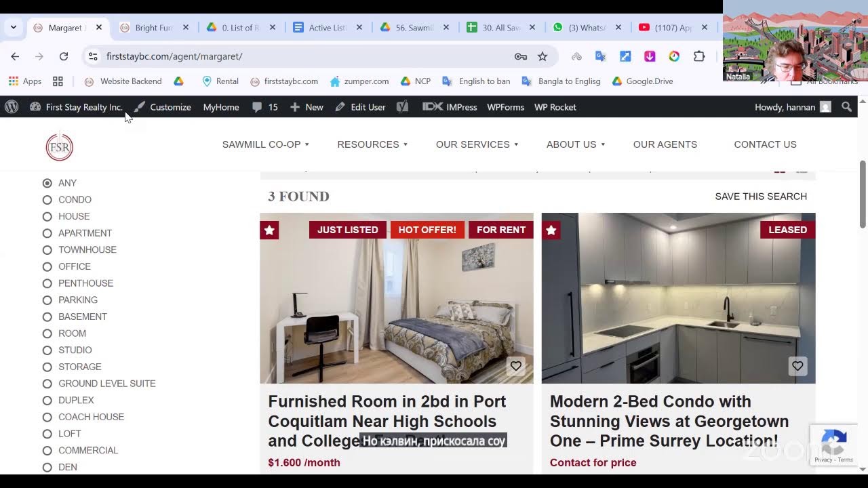Image resolution: width=868 pixels, height=488 pixels.
Task: Click Edit User in admin bar
Action: 360,107
